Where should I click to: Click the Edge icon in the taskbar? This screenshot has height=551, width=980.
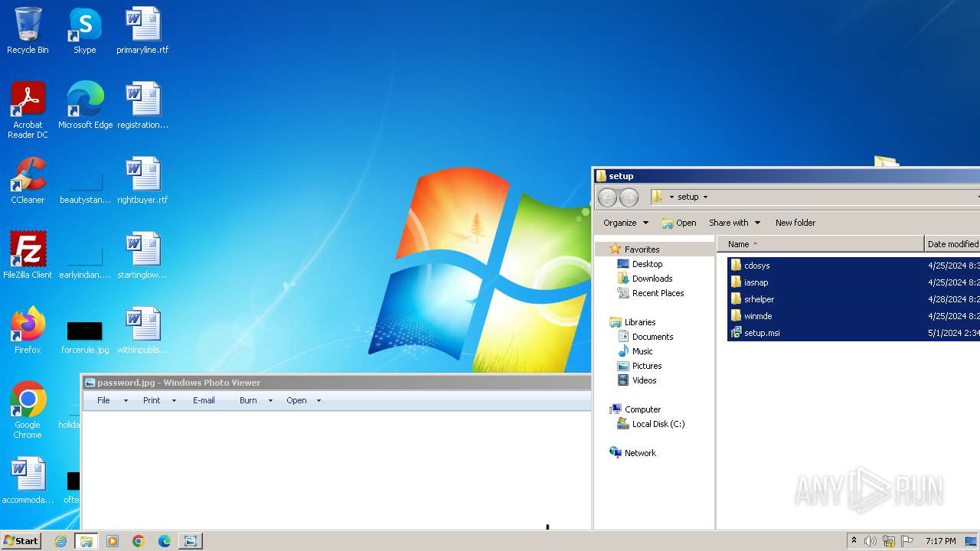coord(165,541)
